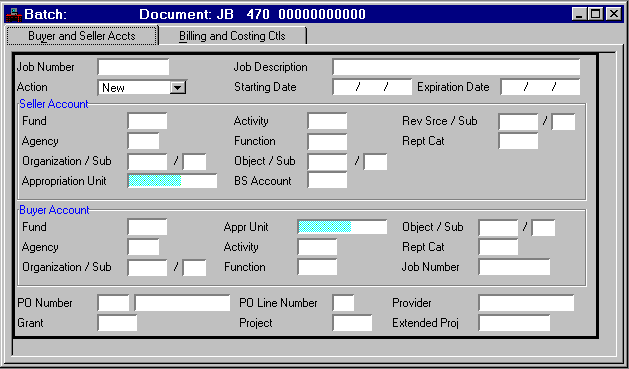Image resolution: width=629 pixels, height=369 pixels.
Task: Click the top Job Number input field
Action: [x=134, y=67]
